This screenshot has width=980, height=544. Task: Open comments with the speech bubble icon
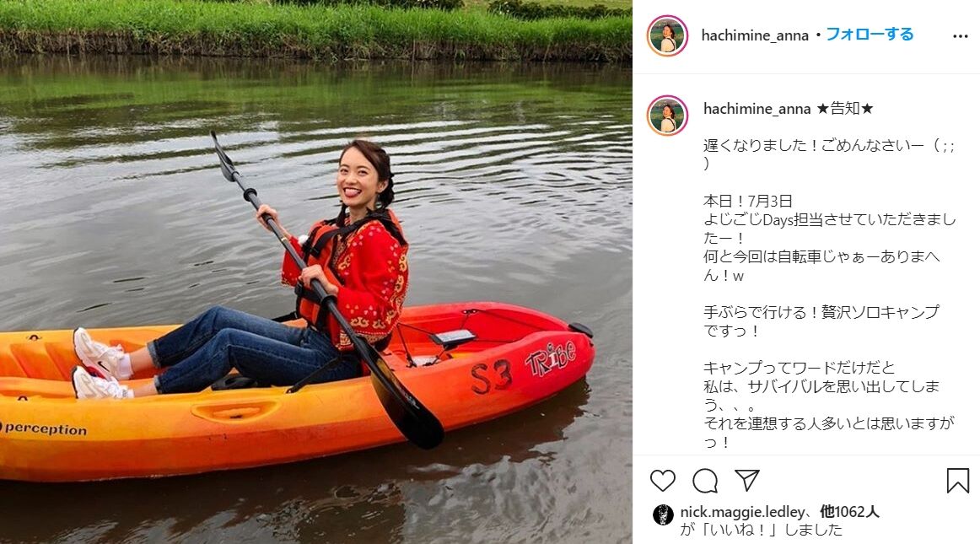pyautogui.click(x=705, y=480)
